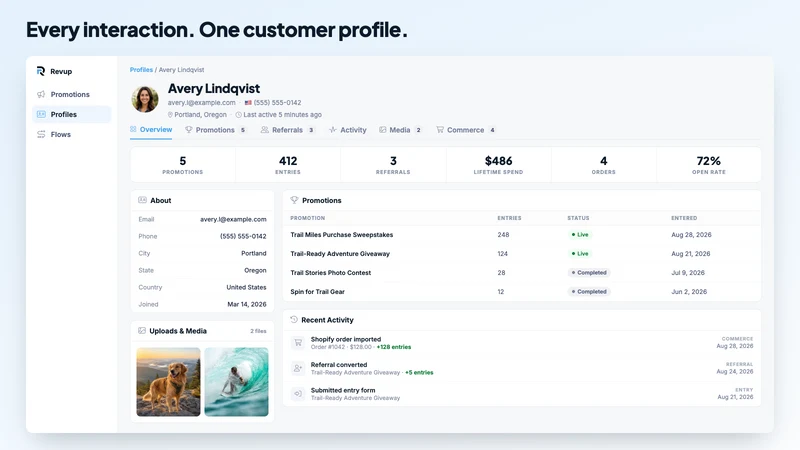Click the Overview tab grid icon
800x450 pixels.
(133, 130)
